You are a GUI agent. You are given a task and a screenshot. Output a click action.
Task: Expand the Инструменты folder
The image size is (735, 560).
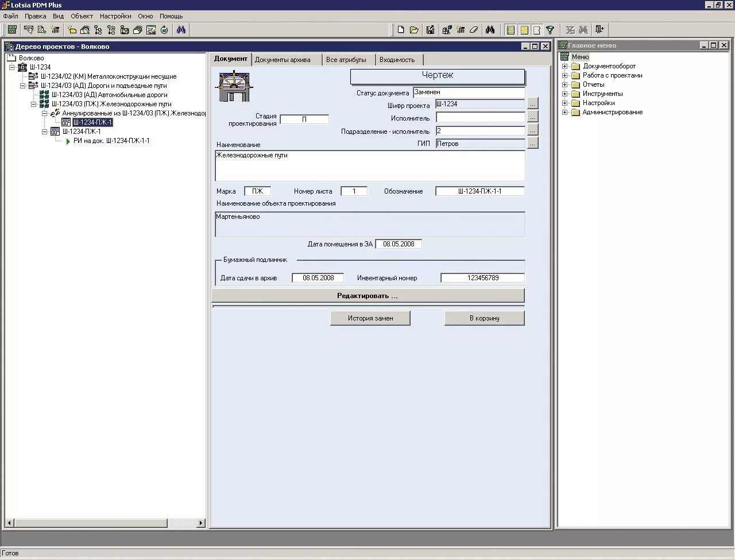(564, 94)
